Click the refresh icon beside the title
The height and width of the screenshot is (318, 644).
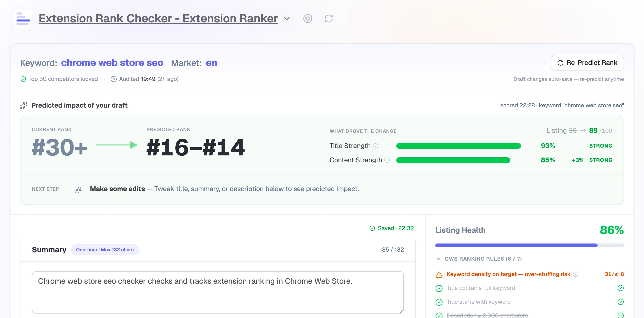[328, 19]
